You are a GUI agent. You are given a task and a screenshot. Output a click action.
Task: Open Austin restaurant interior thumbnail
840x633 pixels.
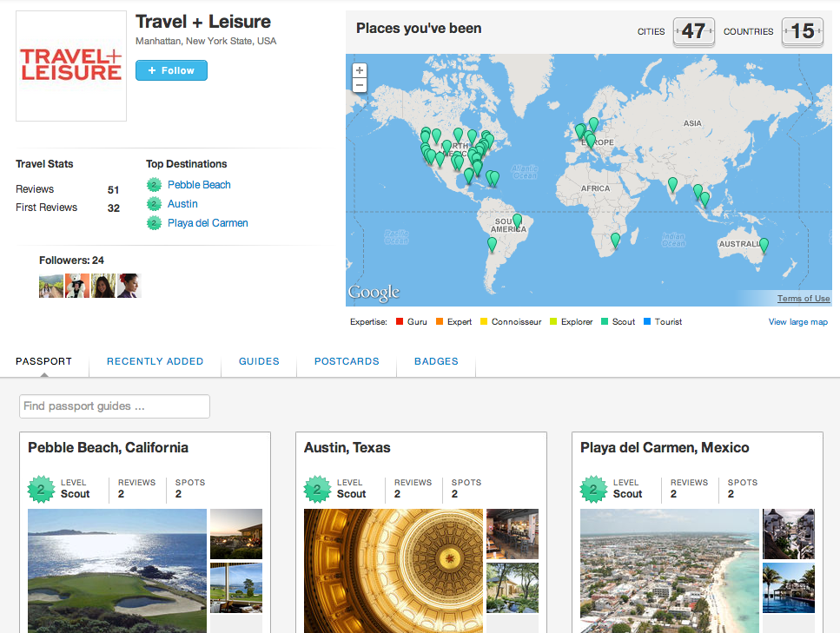(x=513, y=534)
